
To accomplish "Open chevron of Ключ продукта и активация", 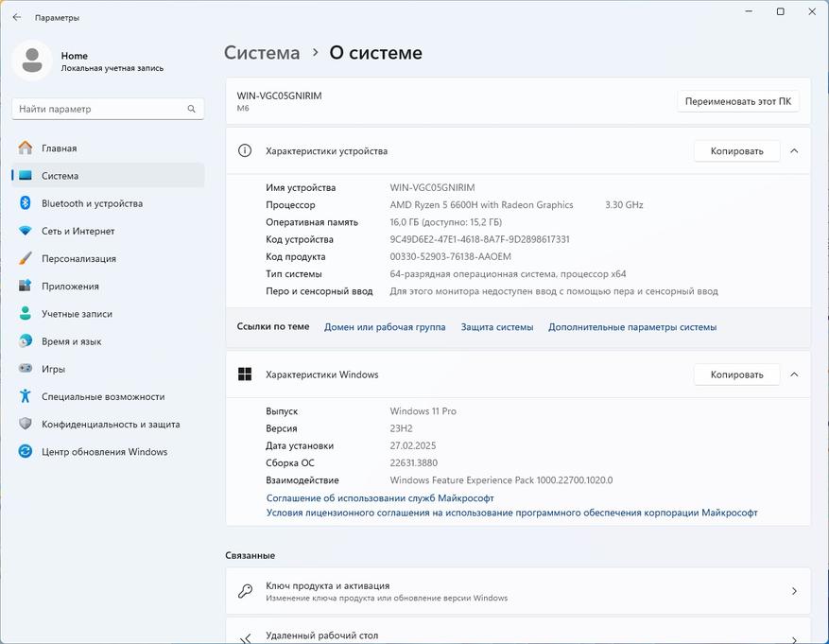I will (x=794, y=591).
